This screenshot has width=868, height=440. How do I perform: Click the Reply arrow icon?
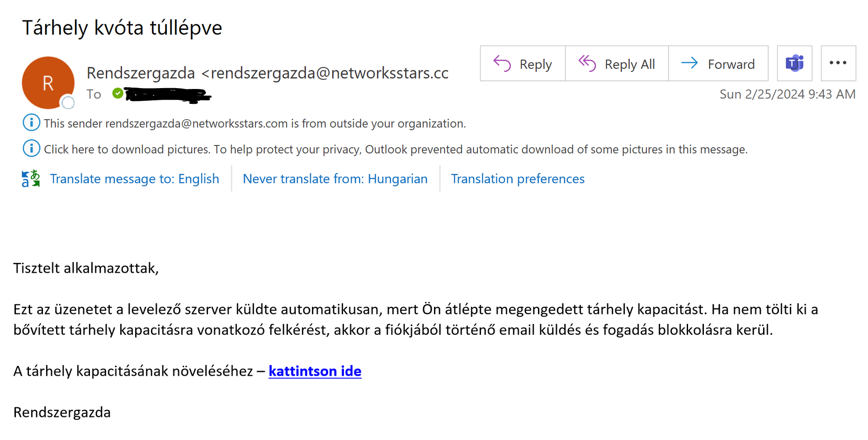point(502,64)
